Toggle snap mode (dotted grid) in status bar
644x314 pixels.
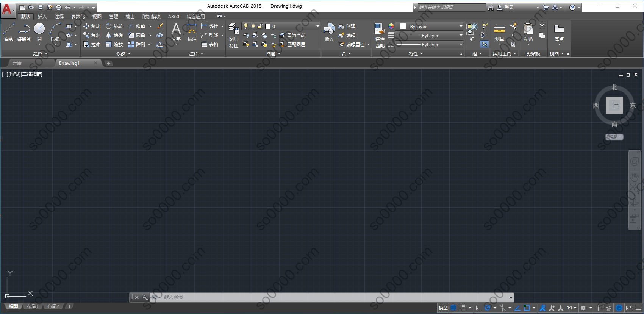pyautogui.click(x=462, y=308)
